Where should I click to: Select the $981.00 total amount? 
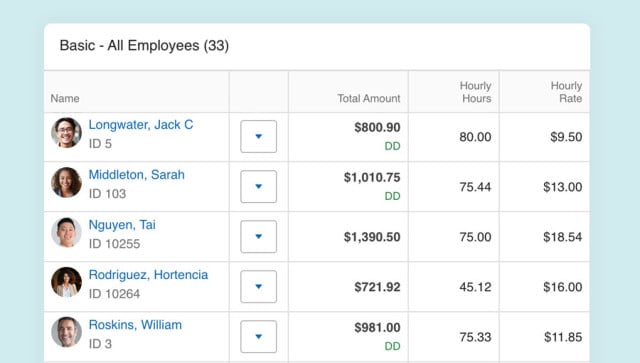pos(377,327)
